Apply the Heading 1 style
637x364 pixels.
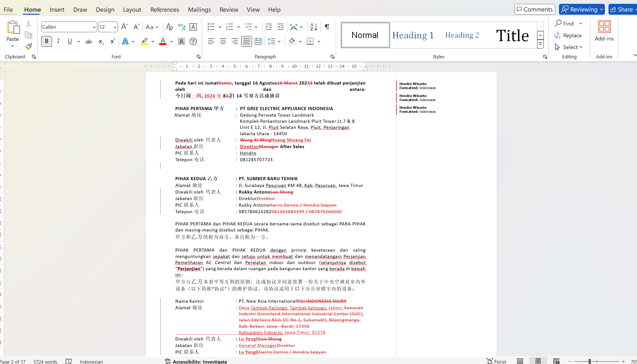[413, 35]
